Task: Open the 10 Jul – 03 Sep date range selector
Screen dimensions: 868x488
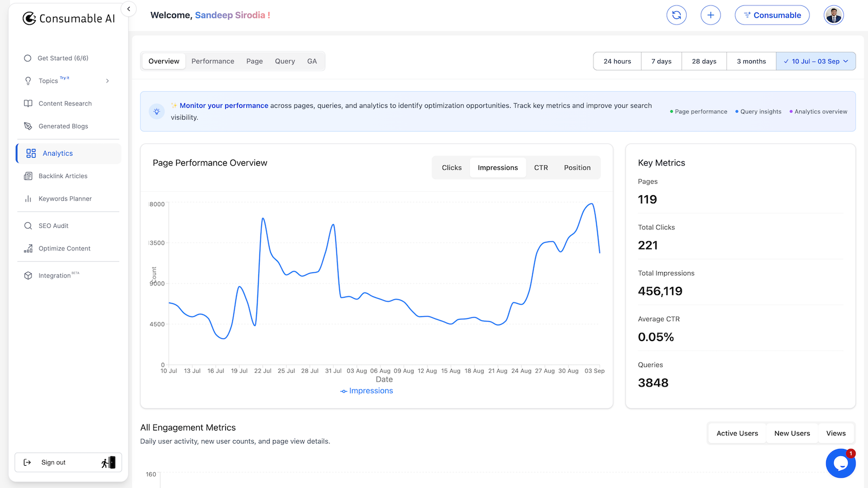Action: point(816,61)
